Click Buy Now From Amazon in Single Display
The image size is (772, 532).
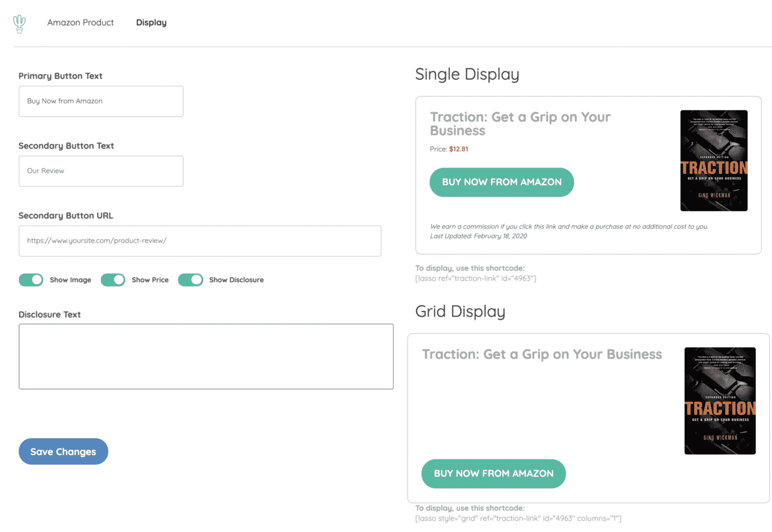coord(502,182)
